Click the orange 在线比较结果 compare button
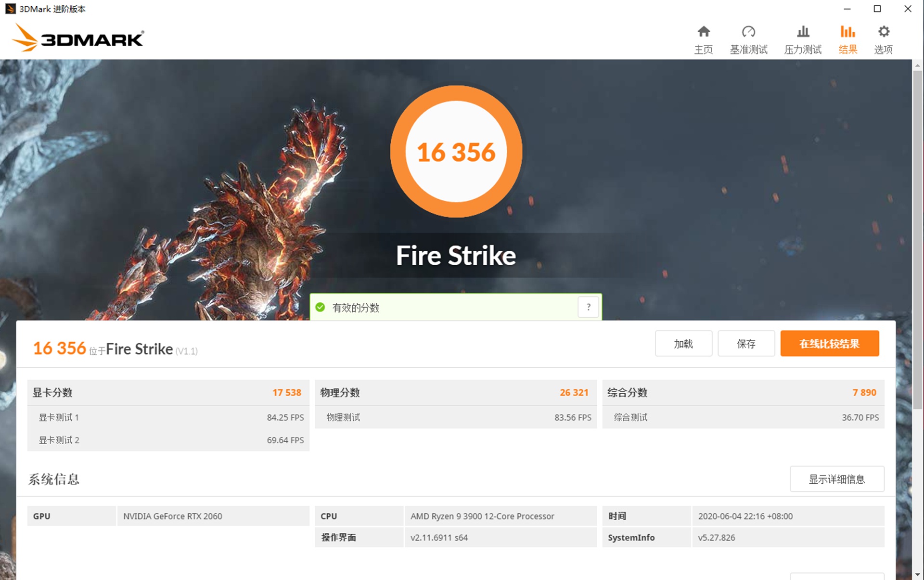The height and width of the screenshot is (580, 924). click(830, 344)
